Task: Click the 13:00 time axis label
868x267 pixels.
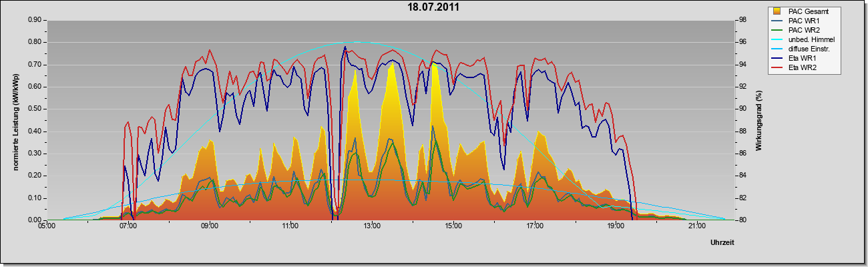Action: pos(372,226)
